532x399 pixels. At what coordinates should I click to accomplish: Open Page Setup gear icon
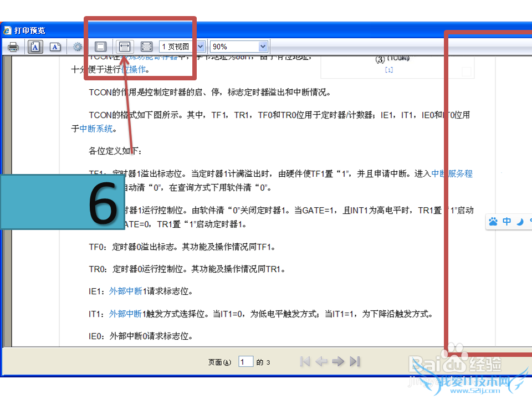[78, 47]
